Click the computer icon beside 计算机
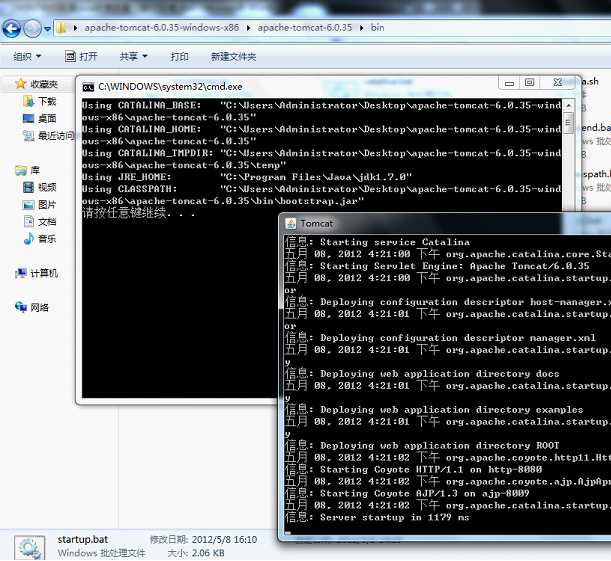This screenshot has width=611, height=561. (20, 273)
